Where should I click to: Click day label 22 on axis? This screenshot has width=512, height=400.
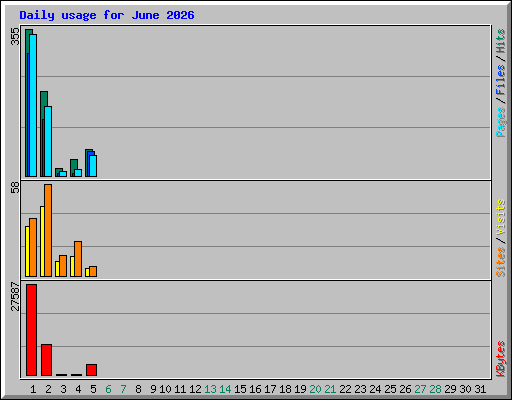(x=345, y=389)
